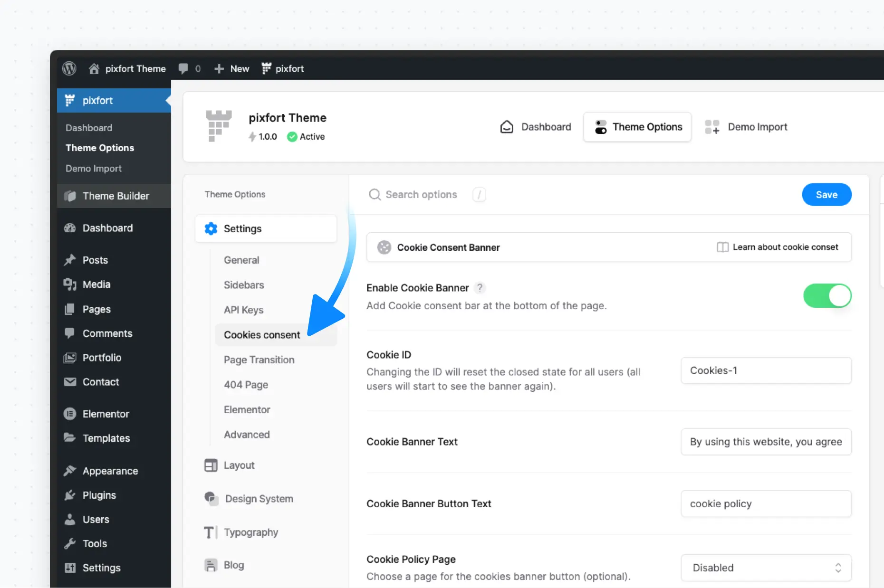Open Elementor under Theme Options Settings
884x588 pixels.
pyautogui.click(x=247, y=409)
